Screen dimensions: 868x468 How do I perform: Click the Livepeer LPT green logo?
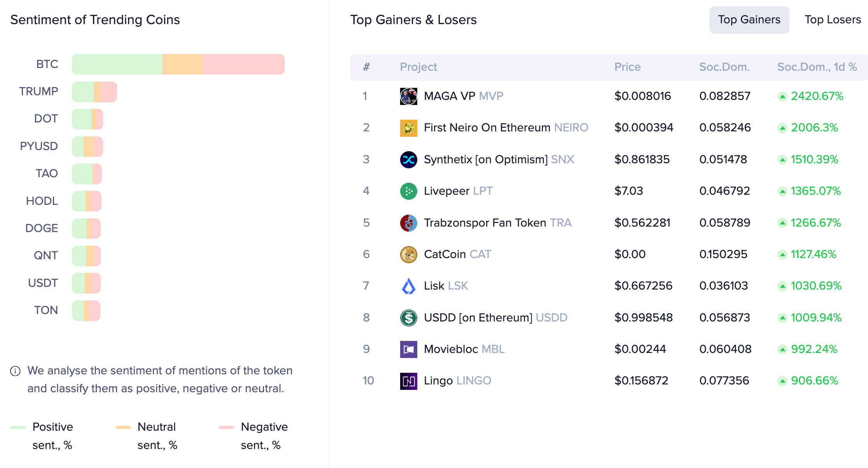408,191
